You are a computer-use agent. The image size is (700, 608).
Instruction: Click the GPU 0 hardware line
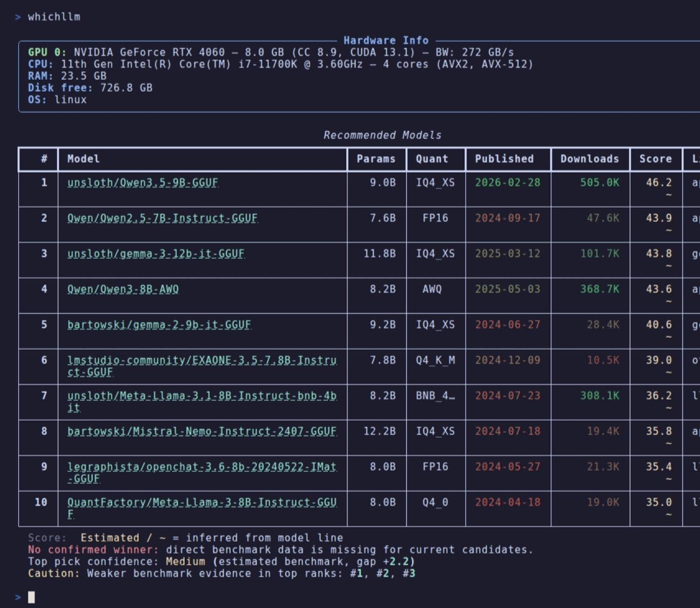click(x=271, y=52)
